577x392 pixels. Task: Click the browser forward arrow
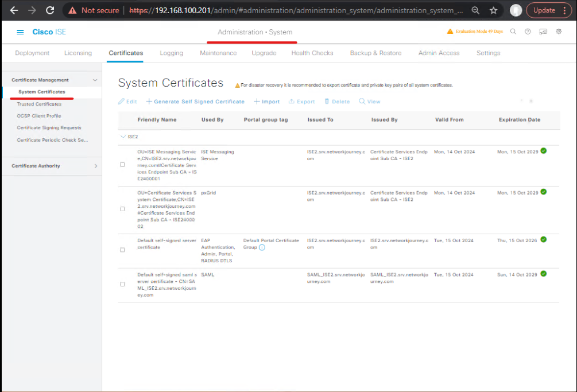(x=32, y=10)
